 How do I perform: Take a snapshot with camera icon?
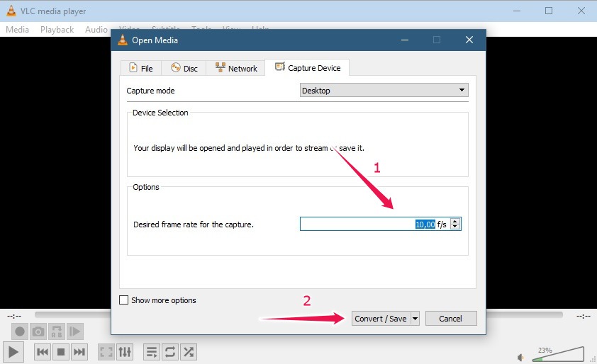38,331
